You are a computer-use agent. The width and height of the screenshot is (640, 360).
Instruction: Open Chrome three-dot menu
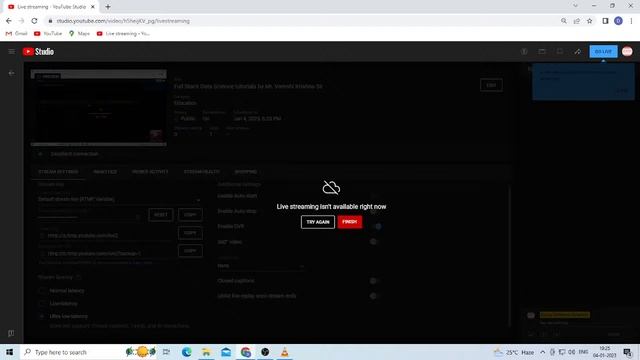pyautogui.click(x=631, y=21)
